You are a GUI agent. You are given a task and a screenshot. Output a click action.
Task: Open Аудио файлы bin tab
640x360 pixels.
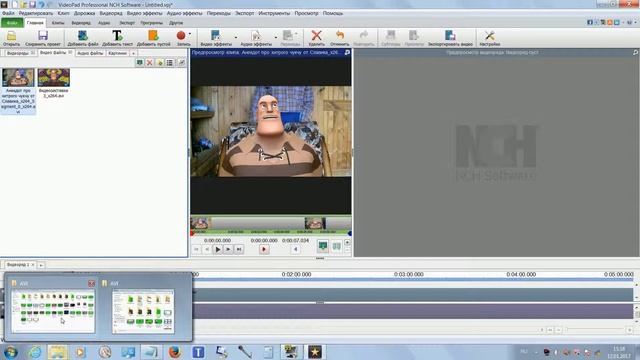pos(91,53)
